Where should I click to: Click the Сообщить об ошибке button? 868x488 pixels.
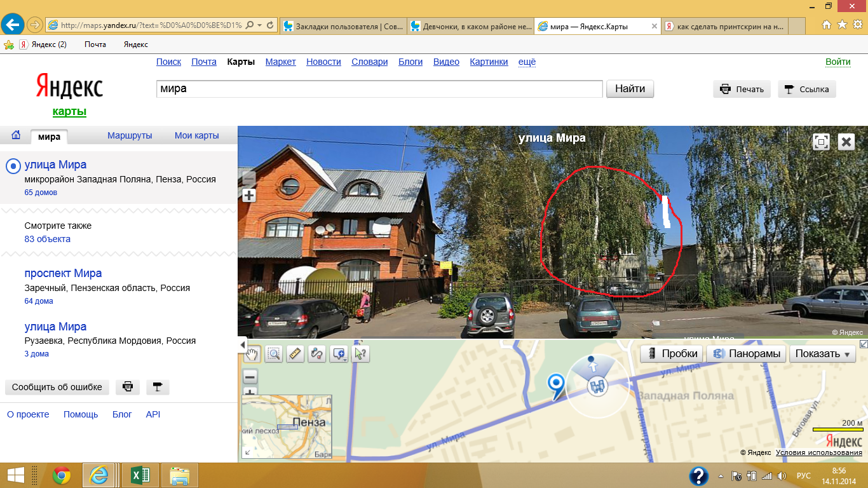pos(57,387)
